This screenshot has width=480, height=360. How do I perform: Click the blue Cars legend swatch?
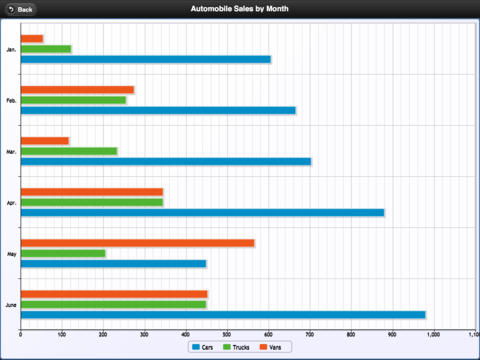pos(196,347)
